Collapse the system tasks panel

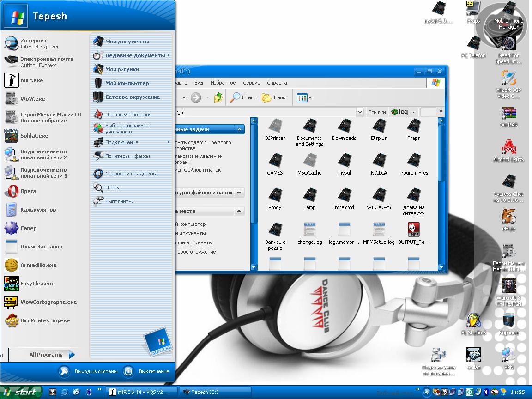click(x=239, y=130)
